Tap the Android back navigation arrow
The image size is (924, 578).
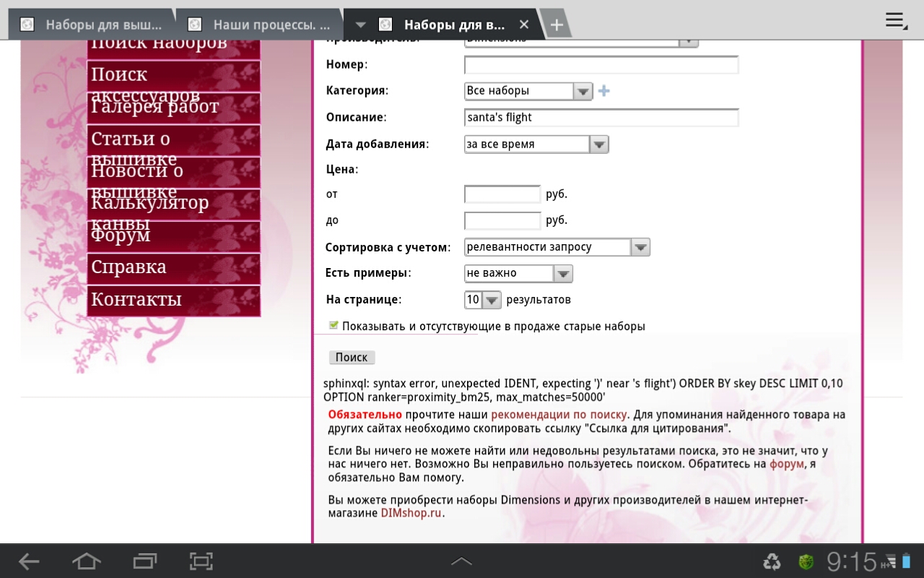pyautogui.click(x=29, y=561)
